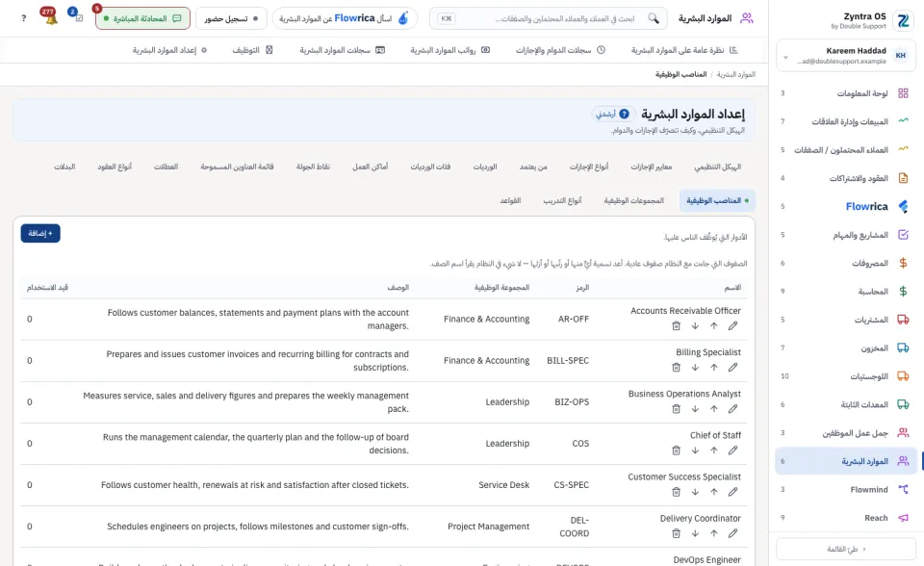Viewport: 924px width, 566px height.
Task: Go to نظرة عامة على الموارد البشرية tab
Action: click(x=684, y=50)
